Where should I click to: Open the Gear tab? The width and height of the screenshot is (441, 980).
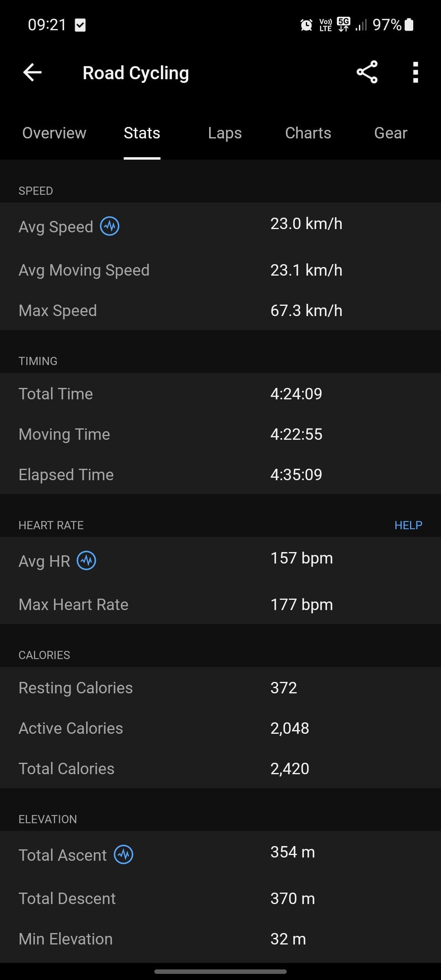point(391,133)
